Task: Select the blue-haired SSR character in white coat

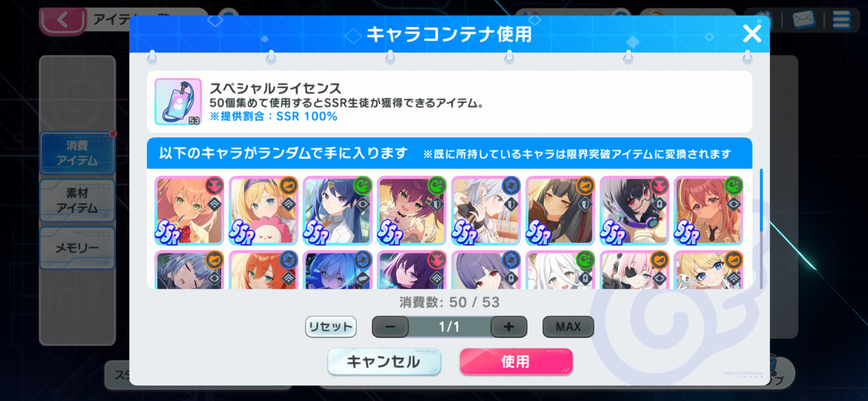Action: [x=338, y=211]
